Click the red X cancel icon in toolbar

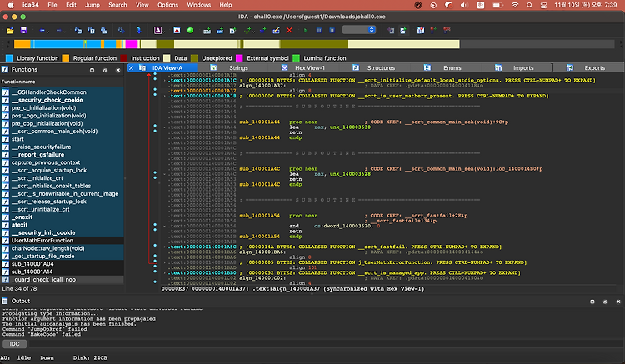(289, 30)
